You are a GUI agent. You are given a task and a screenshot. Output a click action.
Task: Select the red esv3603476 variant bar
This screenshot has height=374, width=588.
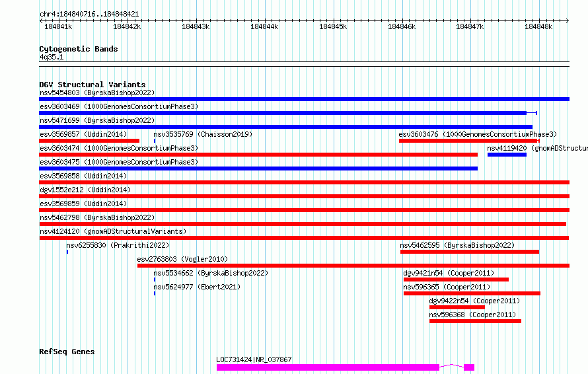point(469,141)
